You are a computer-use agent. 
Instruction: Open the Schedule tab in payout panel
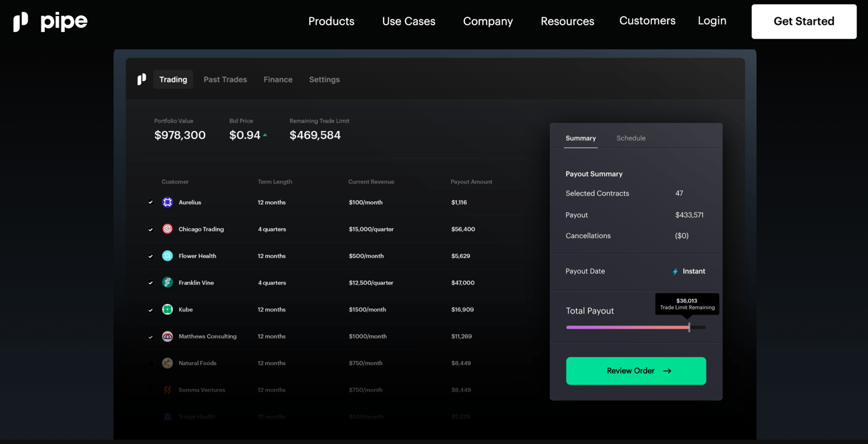(630, 138)
